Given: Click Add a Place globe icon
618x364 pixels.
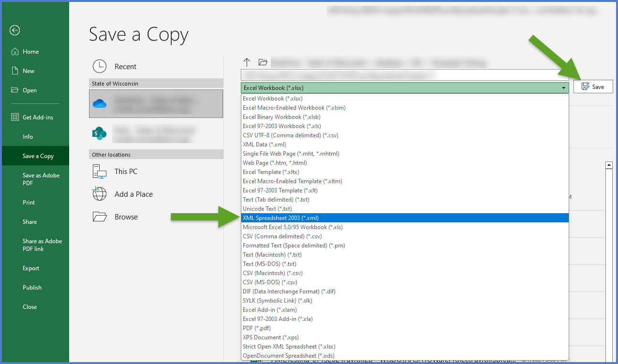Looking at the screenshot, I should [x=99, y=194].
